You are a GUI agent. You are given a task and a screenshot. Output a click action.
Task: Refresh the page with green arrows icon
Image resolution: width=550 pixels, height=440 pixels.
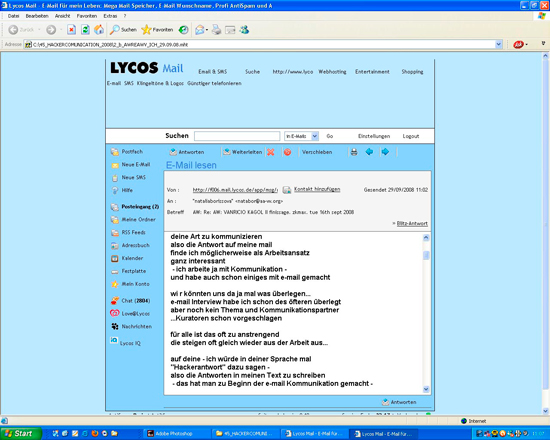click(85, 30)
